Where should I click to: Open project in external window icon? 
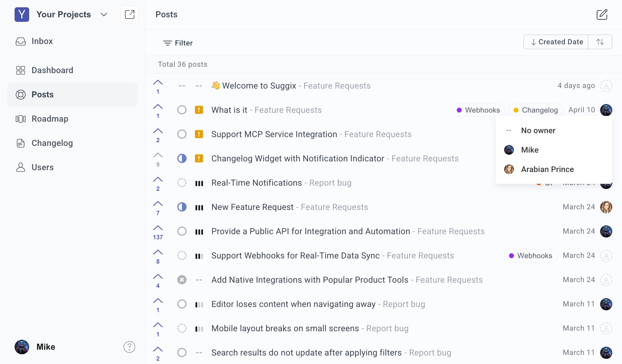tap(129, 15)
